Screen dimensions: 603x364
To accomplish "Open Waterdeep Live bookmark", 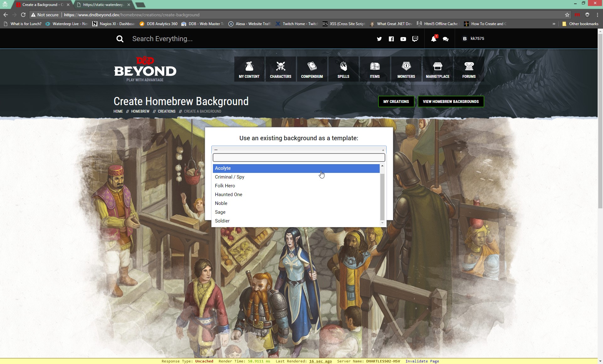I will [67, 24].
